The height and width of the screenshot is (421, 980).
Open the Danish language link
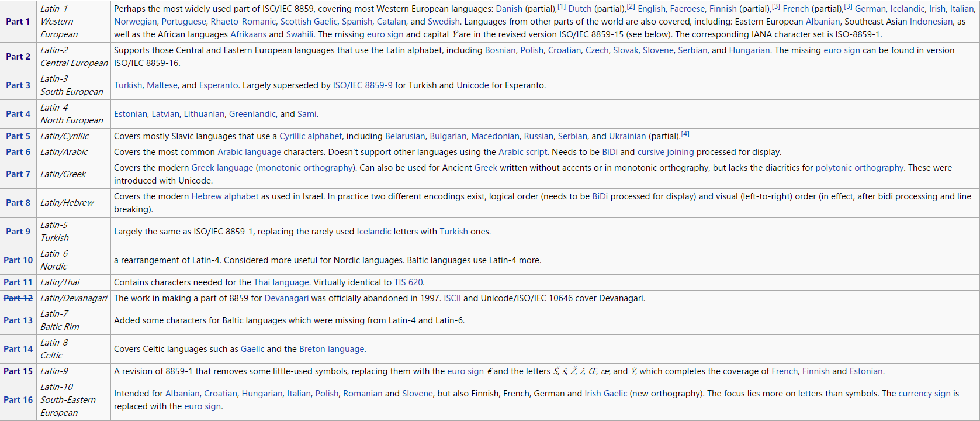tap(509, 9)
